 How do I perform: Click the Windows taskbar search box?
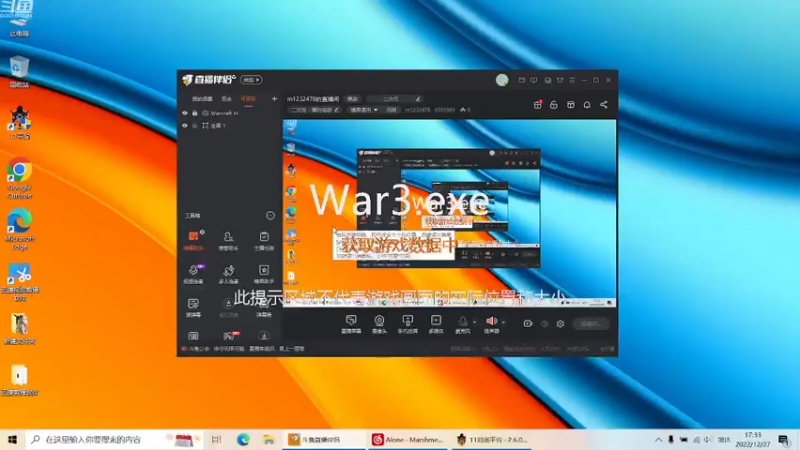coord(114,439)
